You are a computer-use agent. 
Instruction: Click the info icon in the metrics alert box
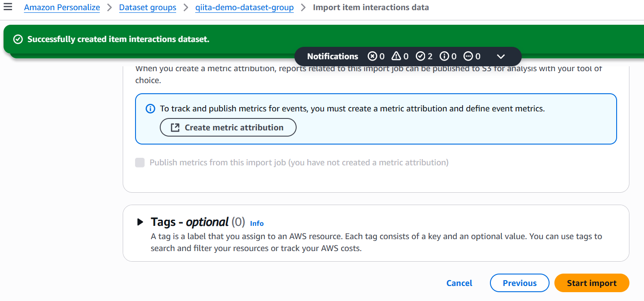click(151, 109)
